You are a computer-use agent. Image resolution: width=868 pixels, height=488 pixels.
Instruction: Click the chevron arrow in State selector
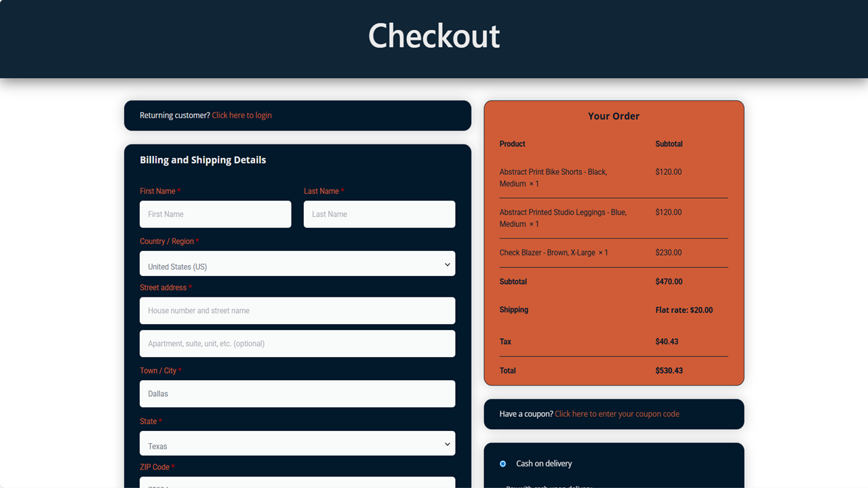pos(447,444)
